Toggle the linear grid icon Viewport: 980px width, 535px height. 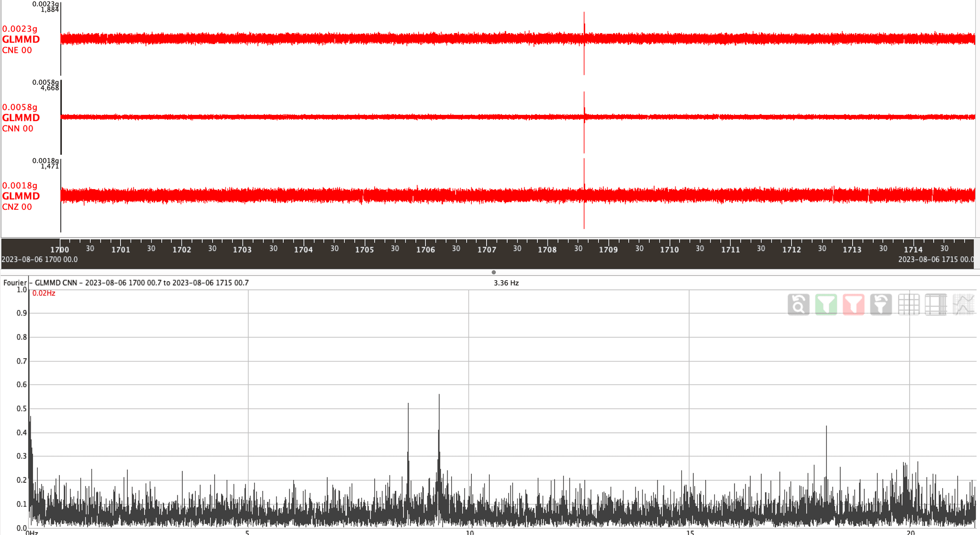coord(908,304)
